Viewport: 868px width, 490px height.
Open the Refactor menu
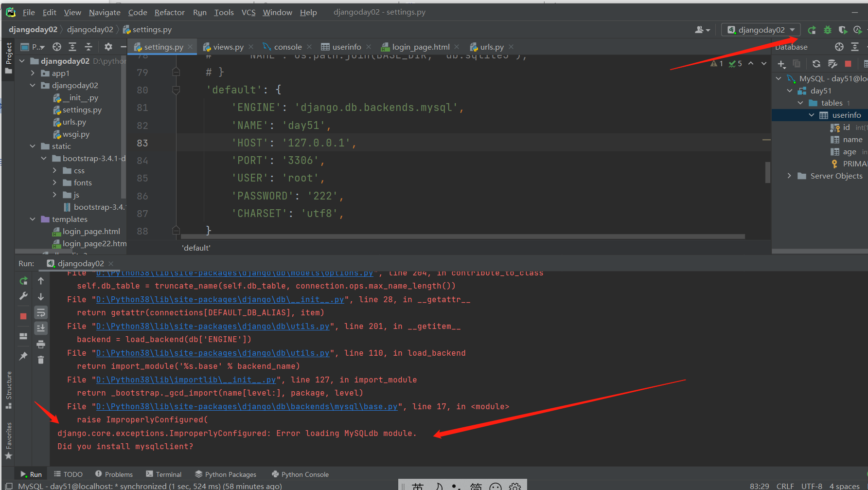pos(169,13)
